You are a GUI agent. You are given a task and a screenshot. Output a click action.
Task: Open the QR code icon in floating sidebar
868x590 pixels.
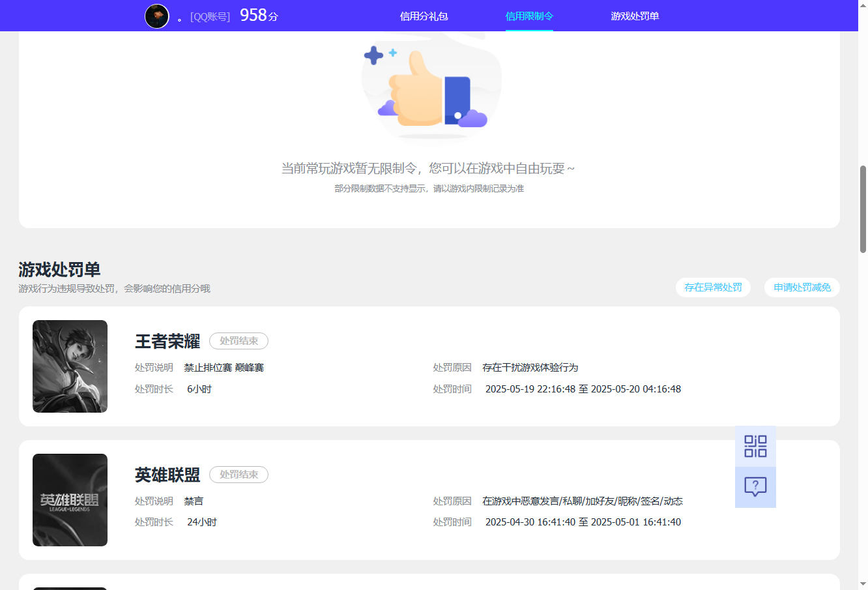[x=755, y=447]
